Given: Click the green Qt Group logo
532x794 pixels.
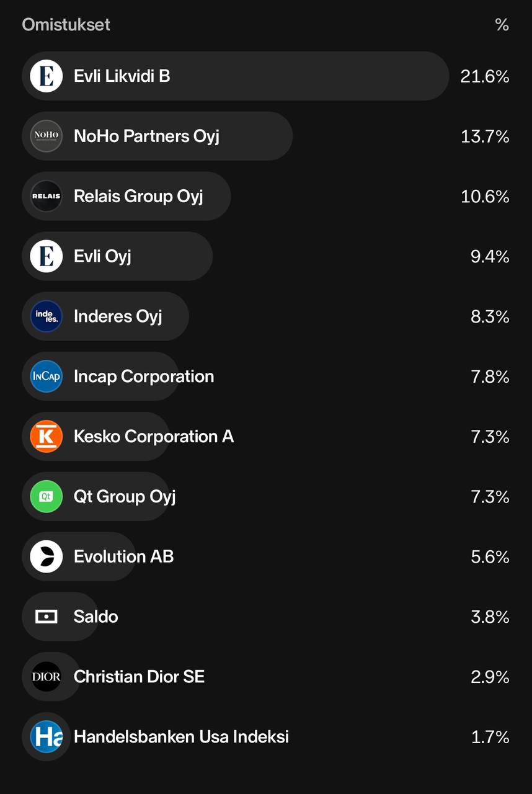Looking at the screenshot, I should pos(47,496).
